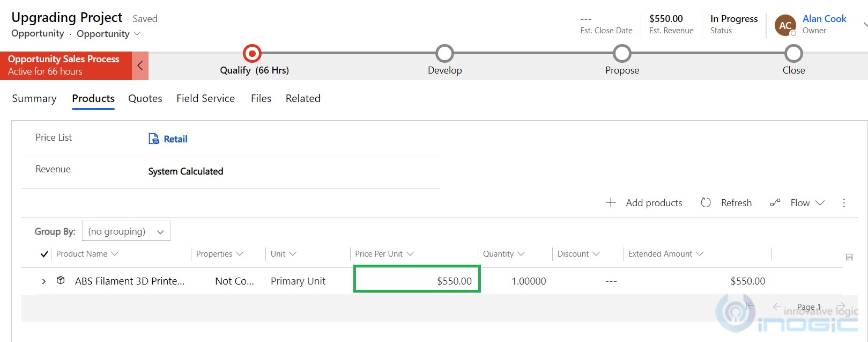The width and height of the screenshot is (868, 342).
Task: Open the Retail price list link
Action: coord(175,139)
